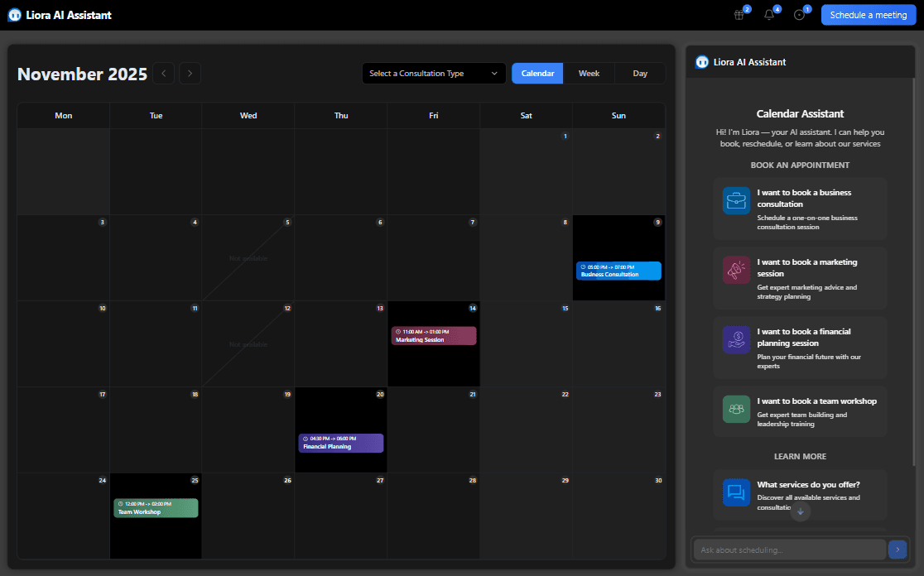The image size is (924, 576).
Task: Go to previous month using left chevron
Action: (x=164, y=74)
